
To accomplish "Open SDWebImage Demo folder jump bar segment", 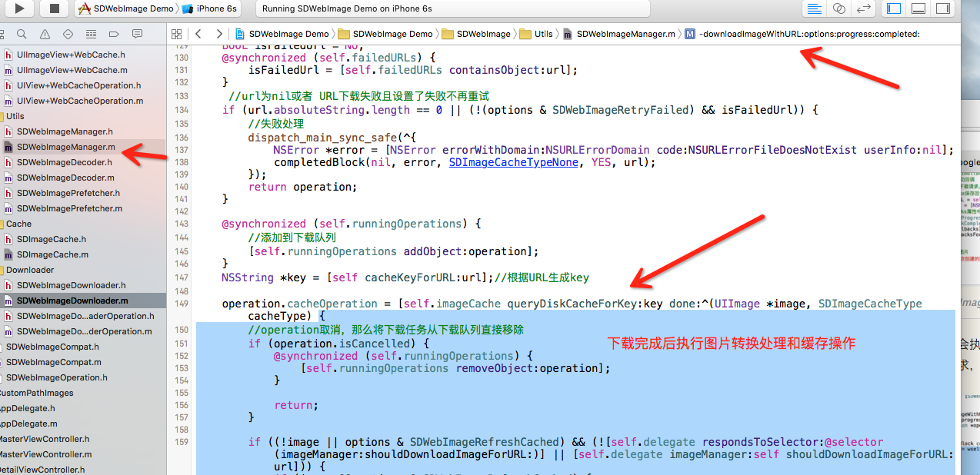I will point(385,34).
